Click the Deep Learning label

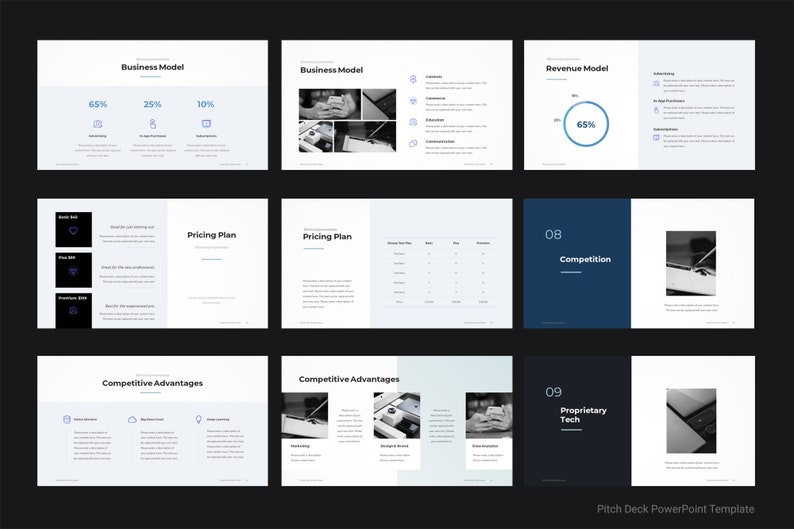218,420
